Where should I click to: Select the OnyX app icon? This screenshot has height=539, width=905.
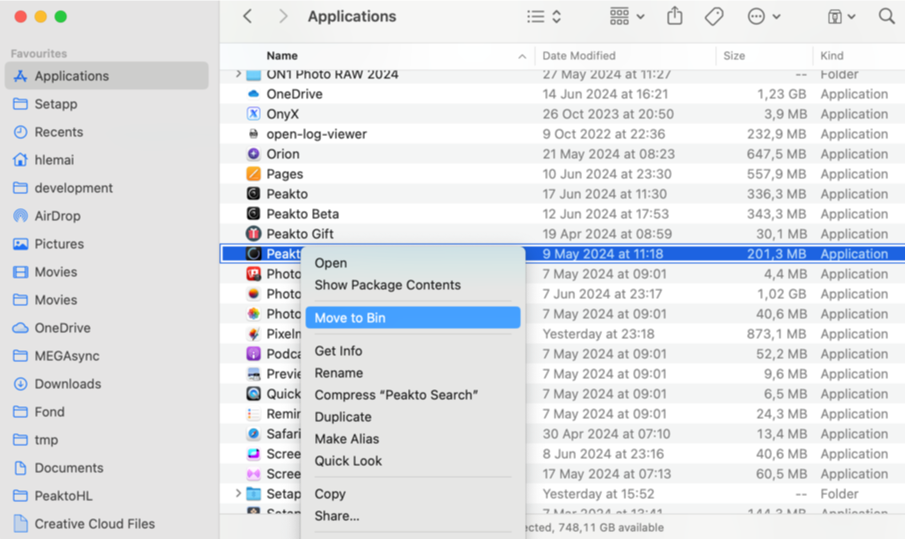click(253, 114)
